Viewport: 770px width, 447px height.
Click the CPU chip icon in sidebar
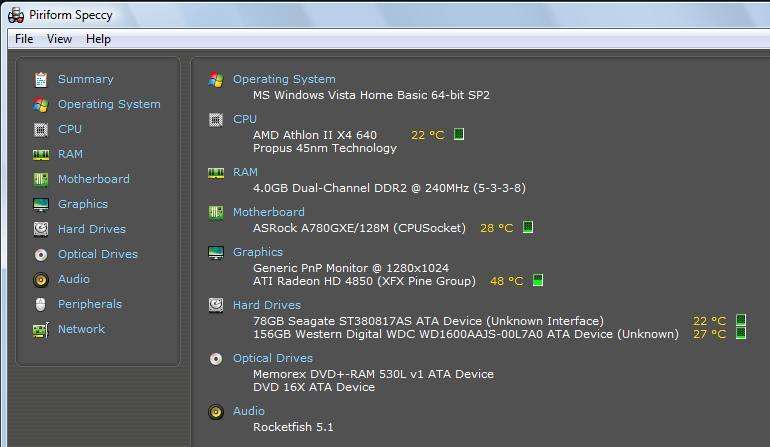pos(41,129)
